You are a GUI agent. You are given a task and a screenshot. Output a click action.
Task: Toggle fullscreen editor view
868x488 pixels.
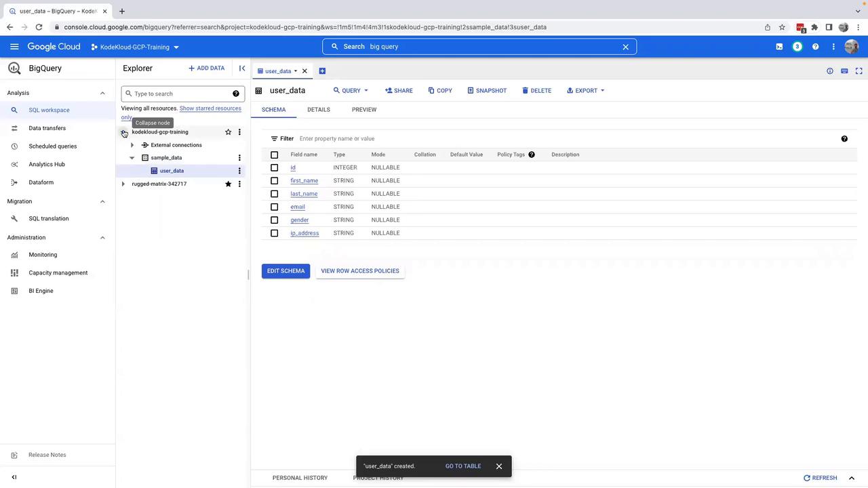coord(859,71)
